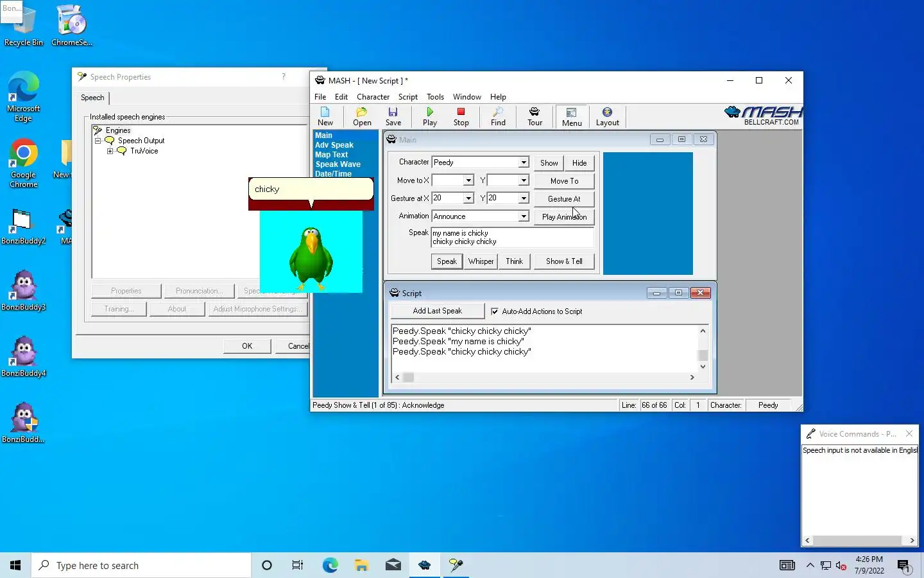This screenshot has width=924, height=578.
Task: Open Task View on the taskbar
Action: coord(298,565)
